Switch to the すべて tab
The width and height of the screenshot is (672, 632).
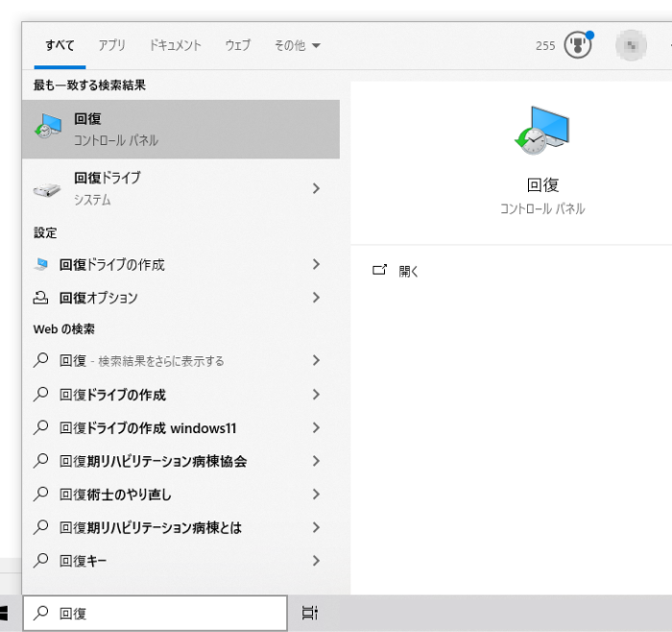[x=60, y=45]
